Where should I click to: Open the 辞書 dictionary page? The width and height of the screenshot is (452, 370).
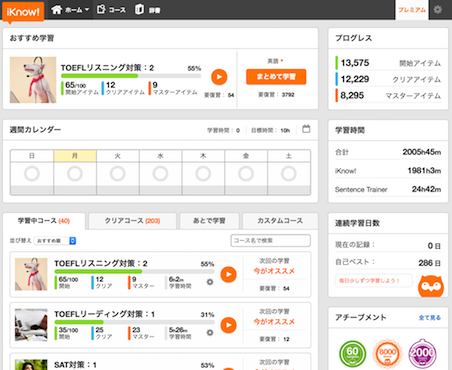148,10
